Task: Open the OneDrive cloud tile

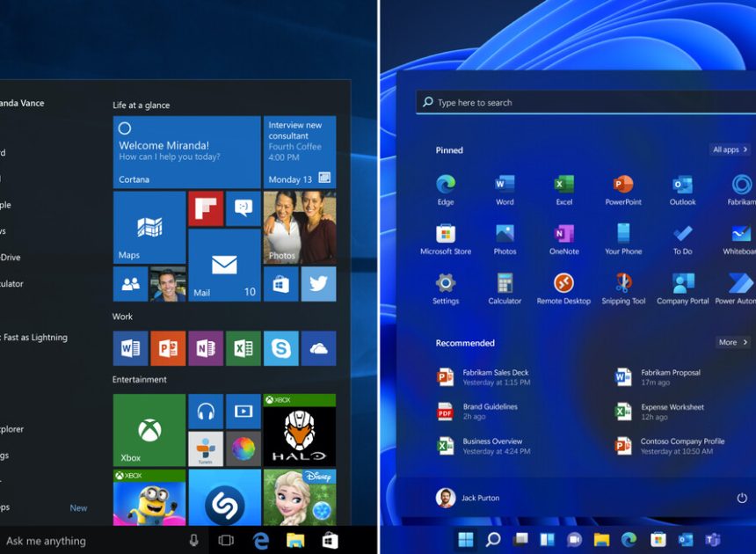Action: pos(318,348)
